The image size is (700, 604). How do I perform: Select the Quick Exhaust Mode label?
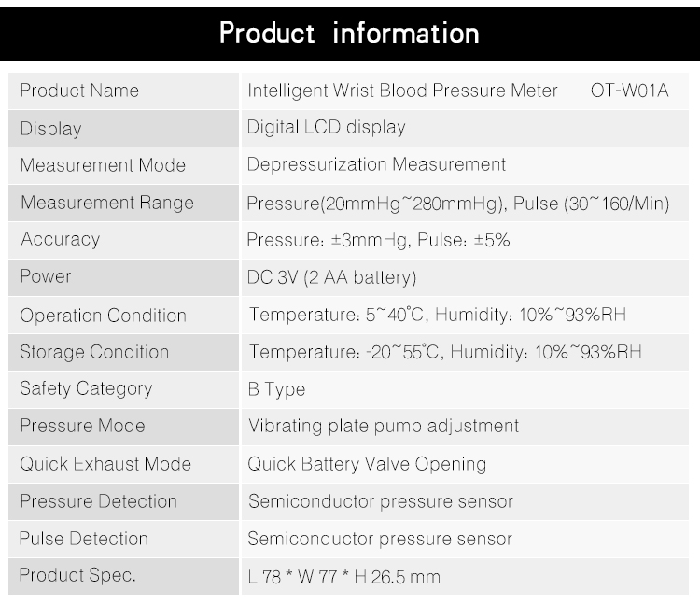tap(105, 464)
